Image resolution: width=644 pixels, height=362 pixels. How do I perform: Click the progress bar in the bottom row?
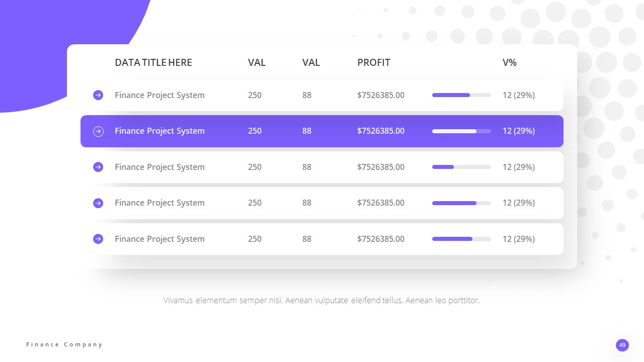pyautogui.click(x=461, y=239)
